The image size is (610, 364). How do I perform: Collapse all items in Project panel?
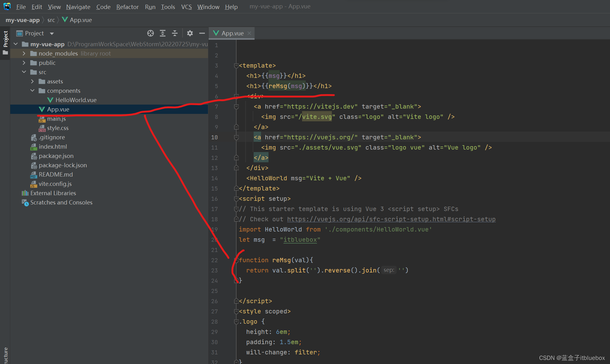coord(175,33)
